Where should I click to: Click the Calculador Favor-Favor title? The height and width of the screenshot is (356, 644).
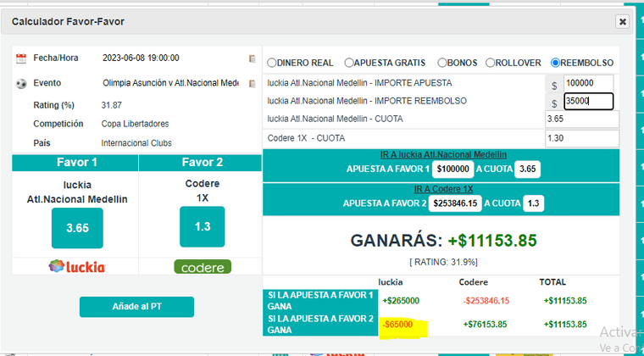tap(68, 21)
